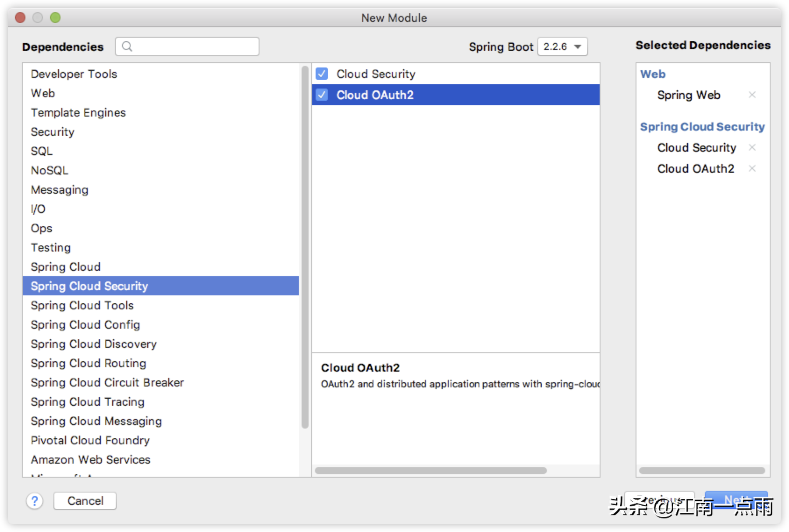Uncheck the Cloud Security checkbox
Image resolution: width=789 pixels, height=532 pixels.
point(322,74)
